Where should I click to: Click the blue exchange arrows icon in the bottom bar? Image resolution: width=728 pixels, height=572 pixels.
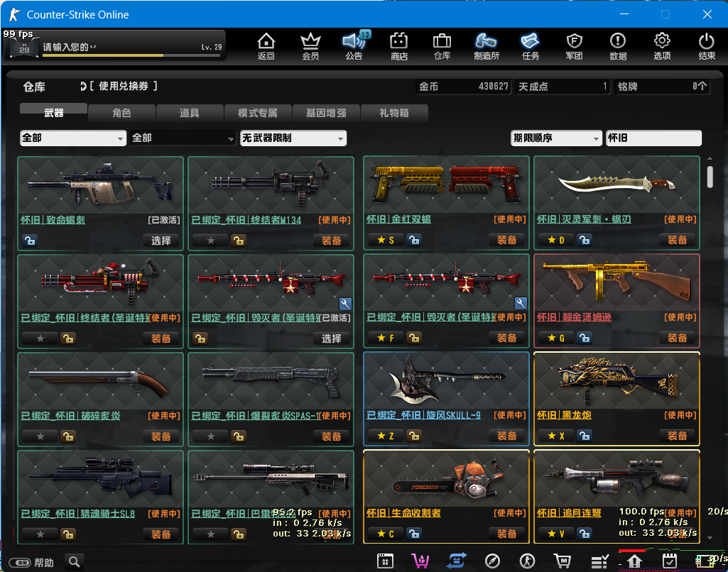tap(457, 561)
